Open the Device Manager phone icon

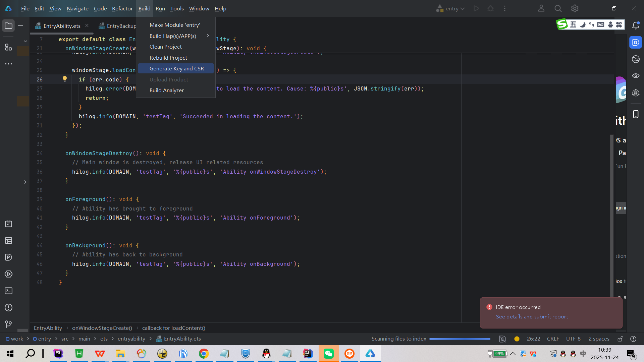[636, 114]
